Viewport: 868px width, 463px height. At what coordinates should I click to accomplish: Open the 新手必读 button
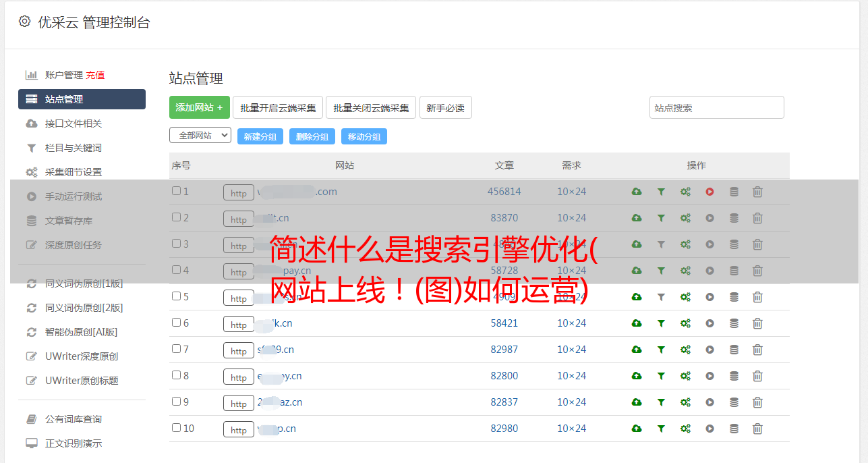coord(445,107)
